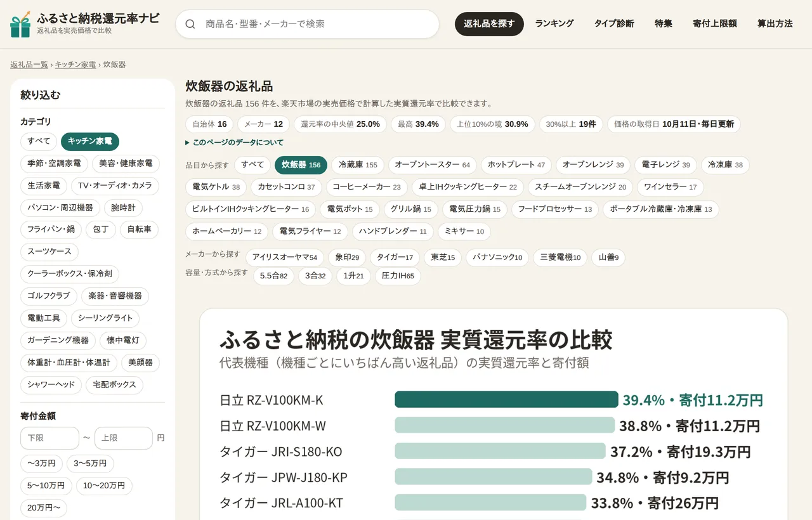Select スーツケース category chip
Viewport: 812px width, 520px height.
click(x=49, y=252)
